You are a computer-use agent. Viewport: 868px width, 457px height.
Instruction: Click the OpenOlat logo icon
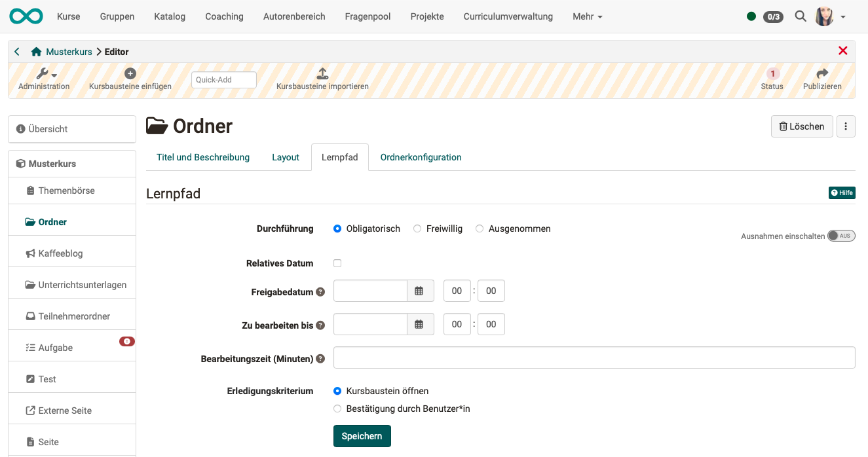[25, 16]
